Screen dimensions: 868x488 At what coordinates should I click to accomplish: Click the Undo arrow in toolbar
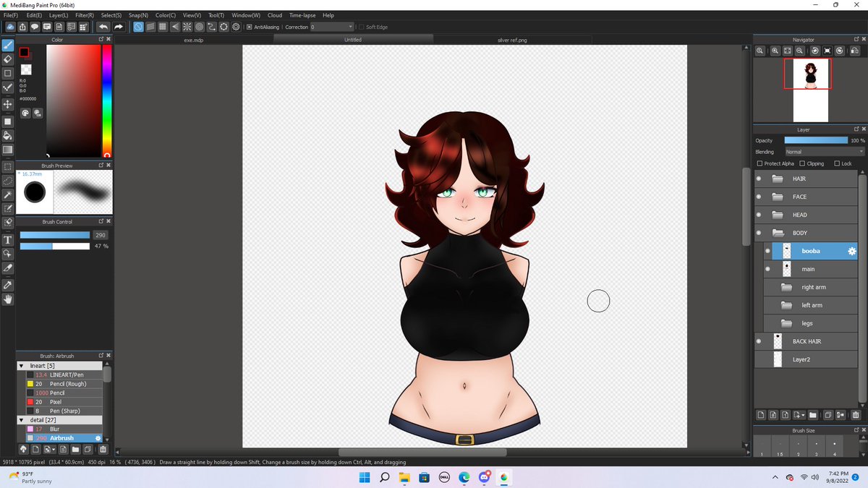pyautogui.click(x=104, y=27)
